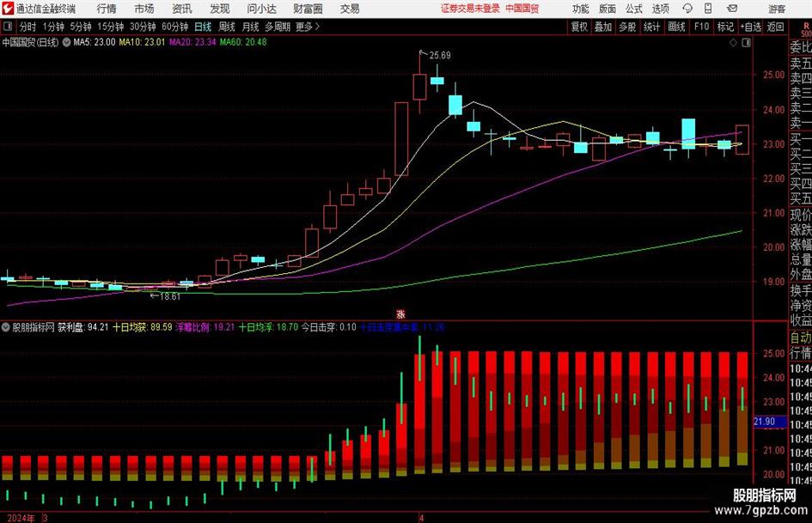Expand the 更多 periods chevron
This screenshot has height=523, width=812.
[x=317, y=27]
